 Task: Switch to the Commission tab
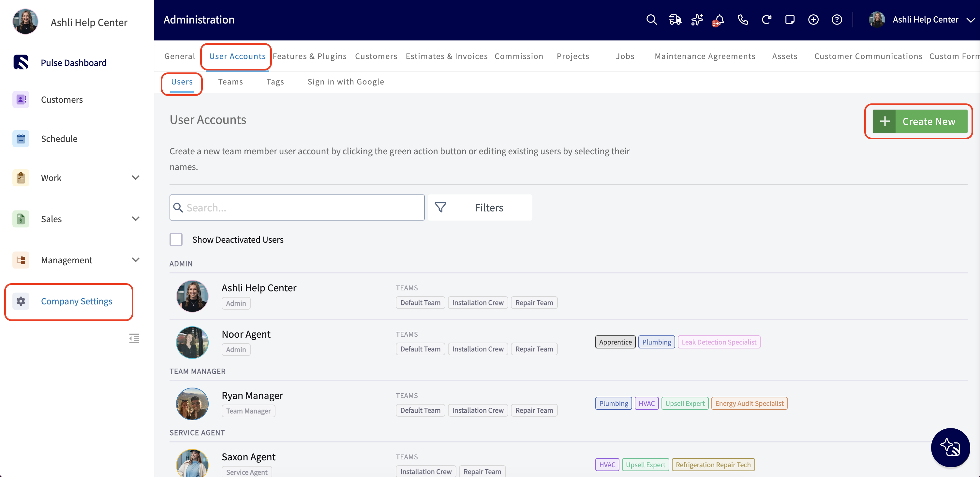(519, 56)
